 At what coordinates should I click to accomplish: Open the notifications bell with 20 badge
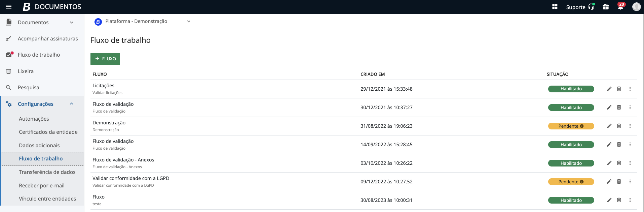click(x=620, y=7)
